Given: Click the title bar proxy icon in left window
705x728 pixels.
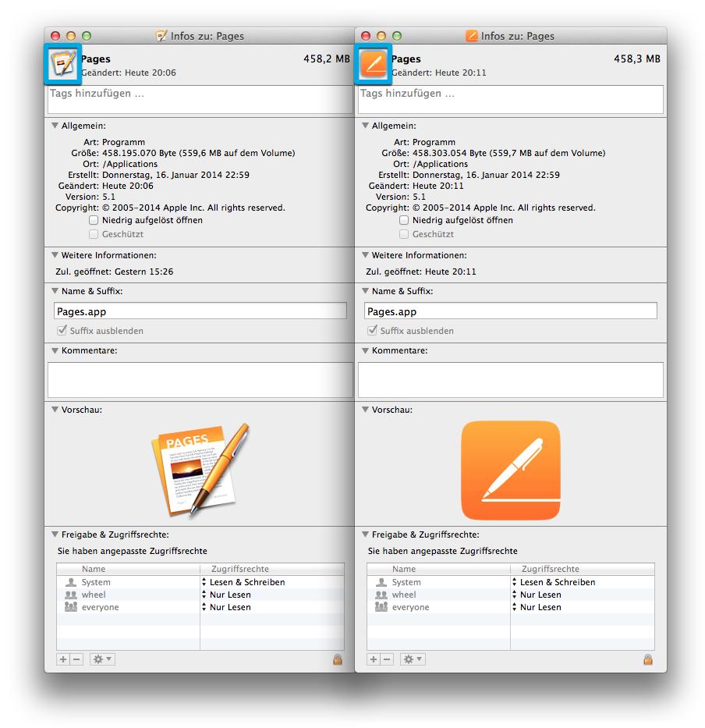Looking at the screenshot, I should tap(161, 36).
